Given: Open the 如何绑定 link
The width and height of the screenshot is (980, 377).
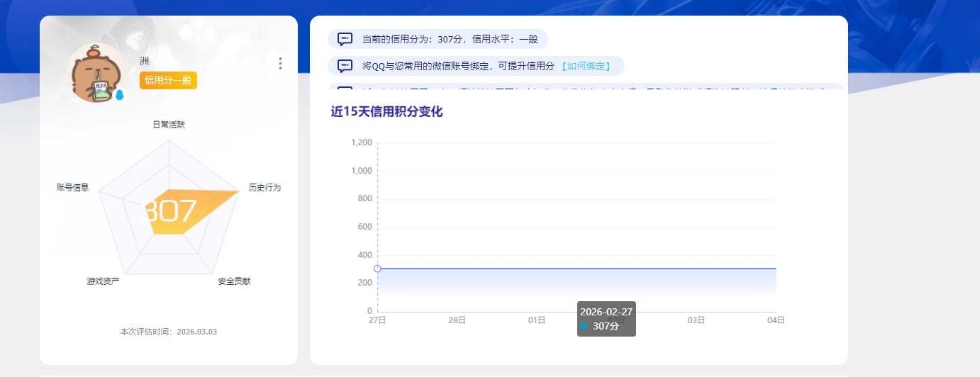Looking at the screenshot, I should (586, 66).
